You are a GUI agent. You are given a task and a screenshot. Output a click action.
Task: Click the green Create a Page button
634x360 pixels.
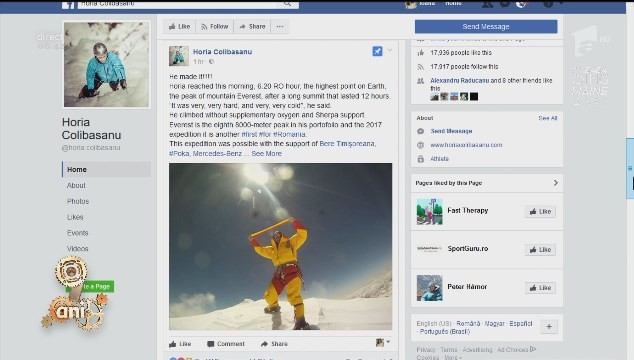[90, 286]
